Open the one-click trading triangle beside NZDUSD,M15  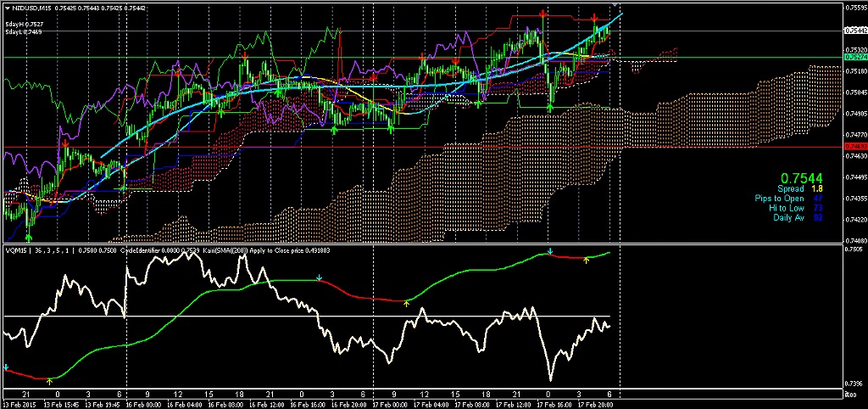(7, 7)
